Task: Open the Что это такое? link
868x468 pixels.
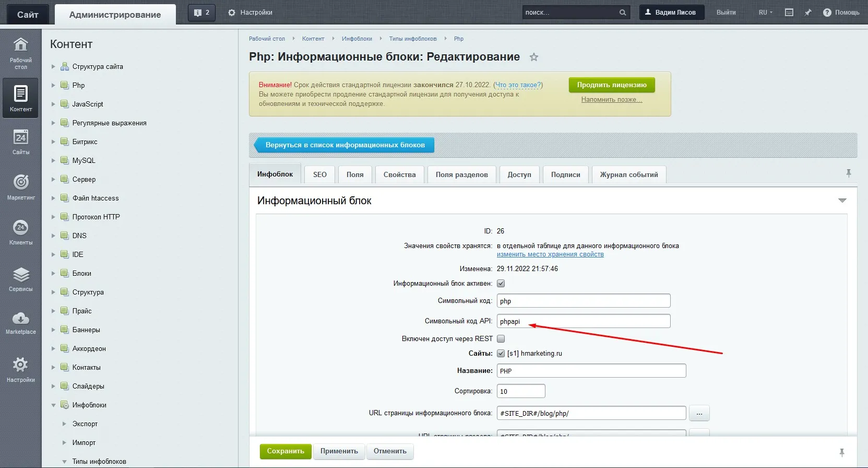Action: (x=518, y=85)
